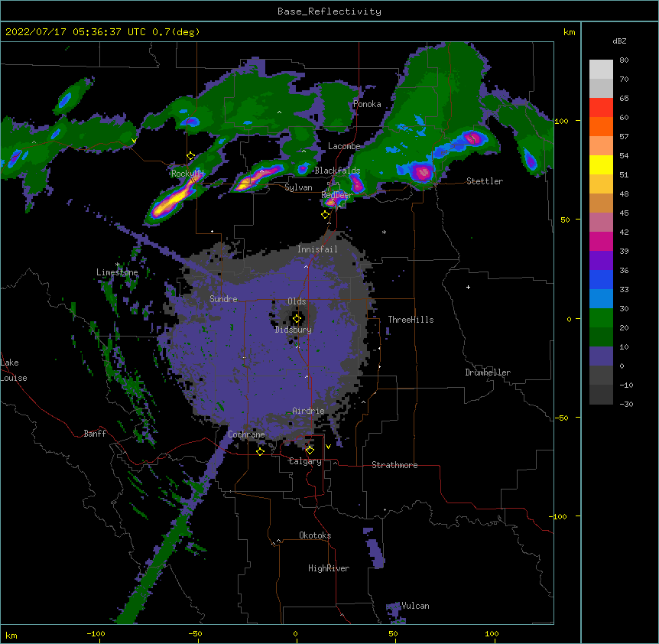The image size is (659, 644).
Task: Click the yellow diamond marker just above Calgary label
Action: 310,450
